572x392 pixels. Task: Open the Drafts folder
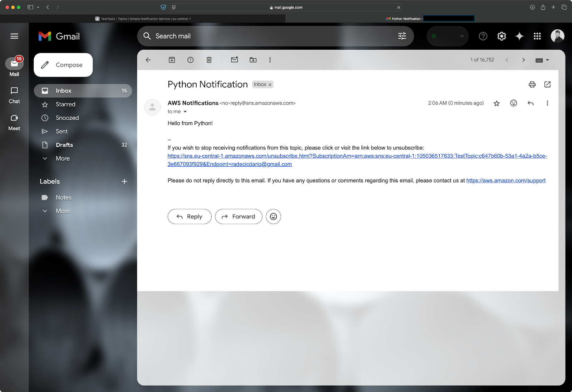click(83, 145)
